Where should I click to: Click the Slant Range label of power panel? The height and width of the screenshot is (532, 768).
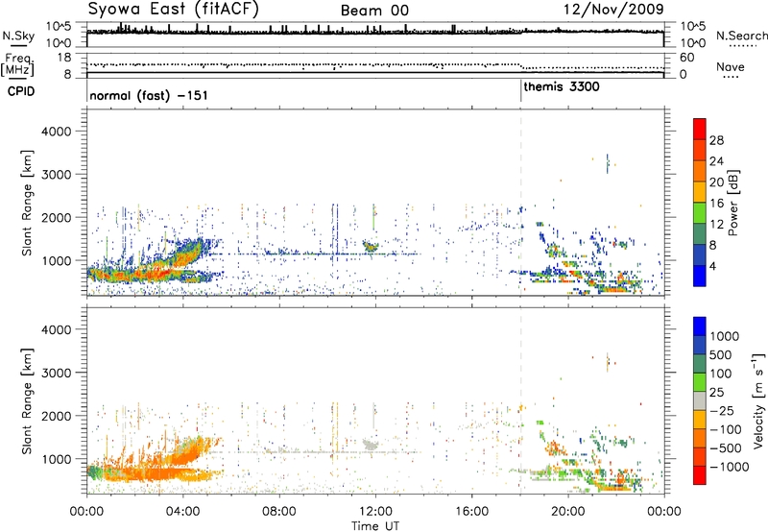tap(28, 203)
